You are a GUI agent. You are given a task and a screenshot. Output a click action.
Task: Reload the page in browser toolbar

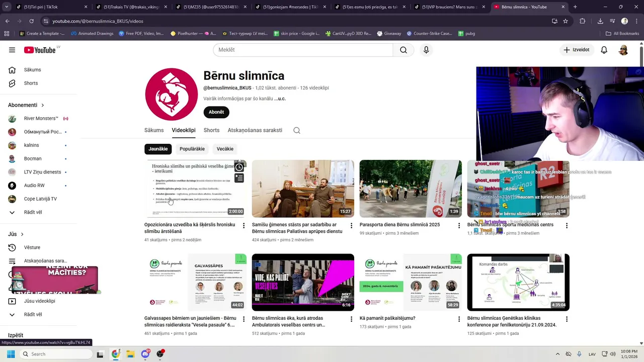31,21
